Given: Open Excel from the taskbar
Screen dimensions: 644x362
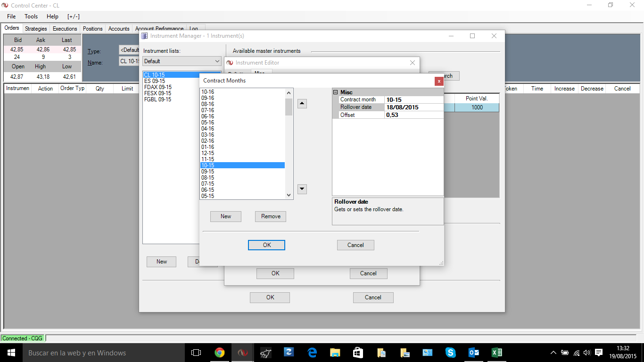Looking at the screenshot, I should (496, 353).
